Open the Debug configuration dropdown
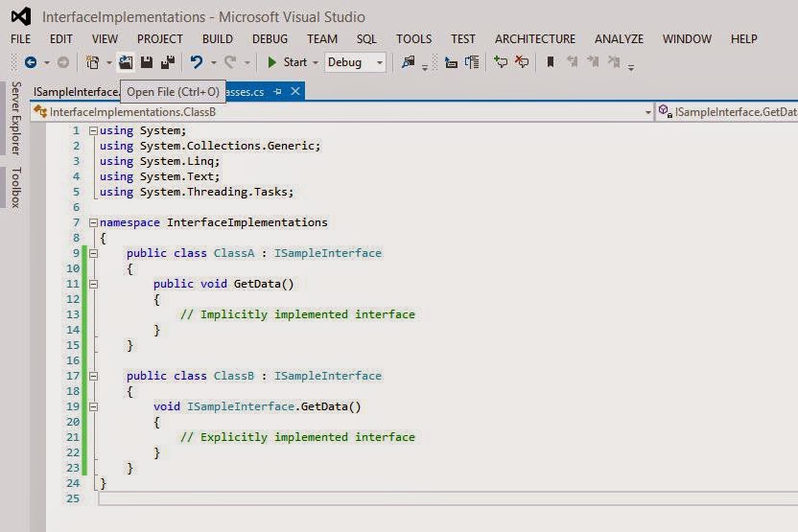Screen dimensions: 798x532 (x=355, y=62)
